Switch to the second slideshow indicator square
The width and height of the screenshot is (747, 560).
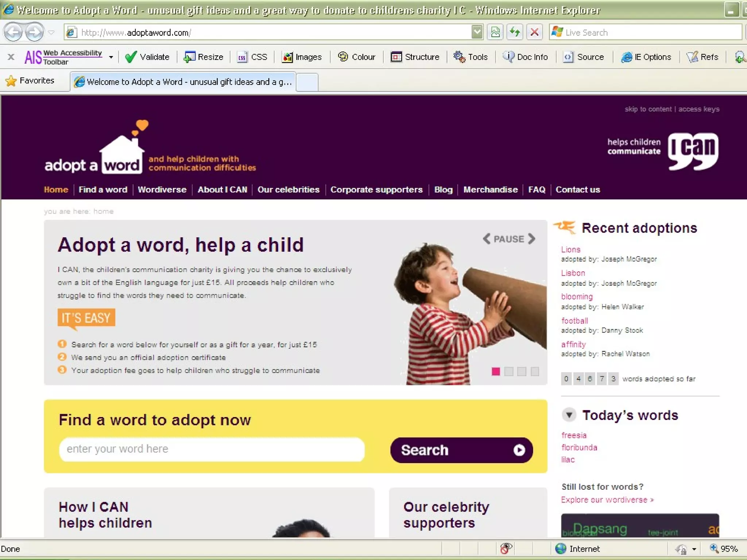509,372
